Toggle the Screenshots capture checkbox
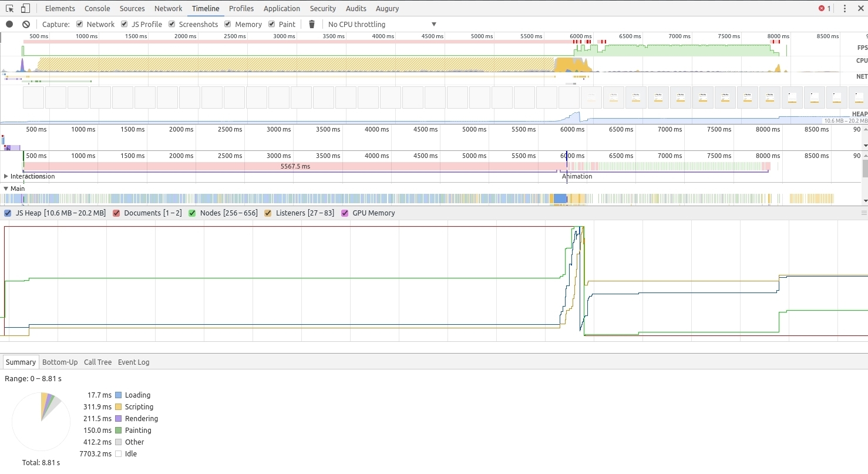This screenshot has height=474, width=868. [172, 24]
